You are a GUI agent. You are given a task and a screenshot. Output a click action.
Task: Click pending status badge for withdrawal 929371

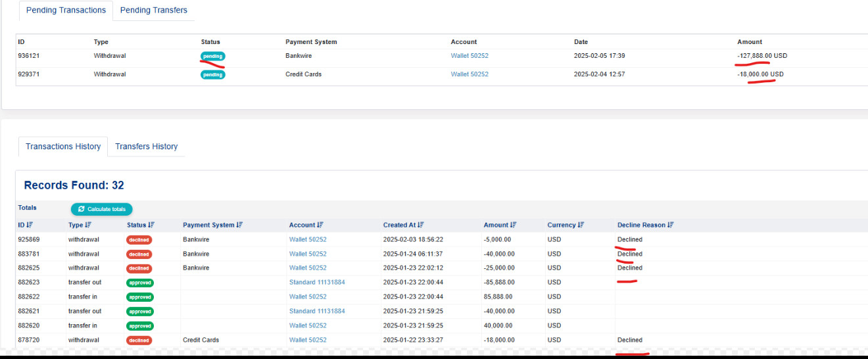(212, 74)
